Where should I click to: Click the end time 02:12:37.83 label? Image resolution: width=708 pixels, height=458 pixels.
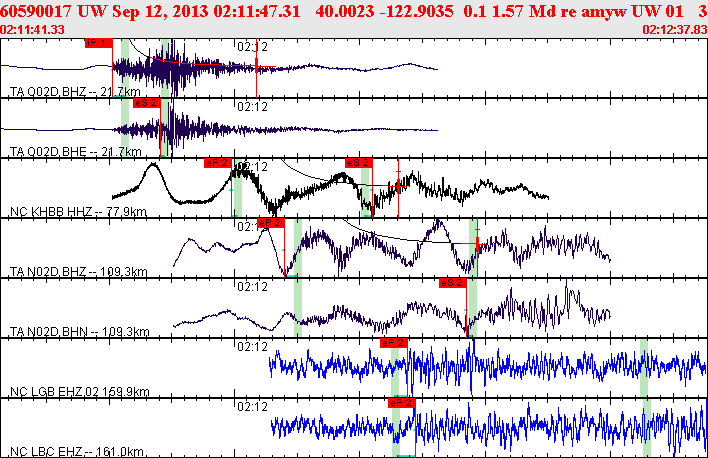coord(672,30)
